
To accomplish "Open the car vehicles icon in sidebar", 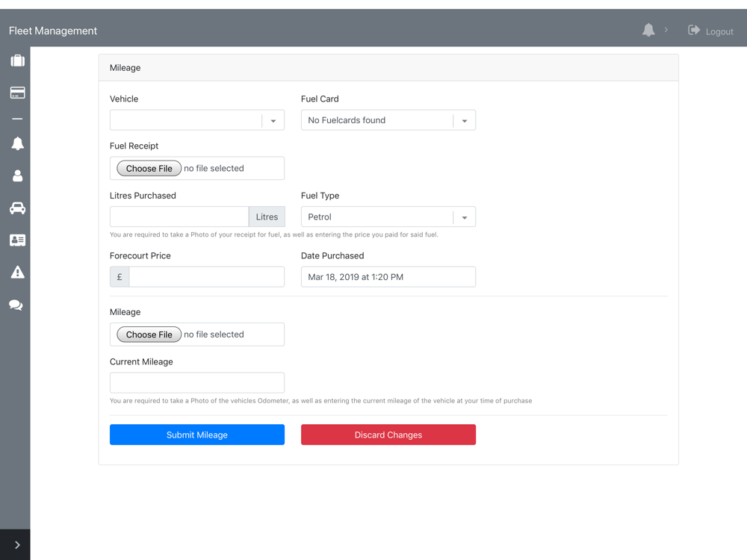I will point(17,208).
